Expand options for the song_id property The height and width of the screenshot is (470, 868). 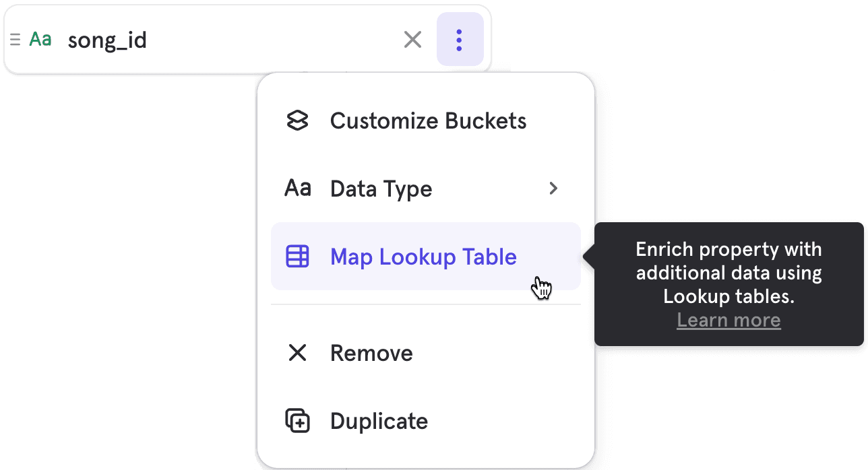point(460,39)
